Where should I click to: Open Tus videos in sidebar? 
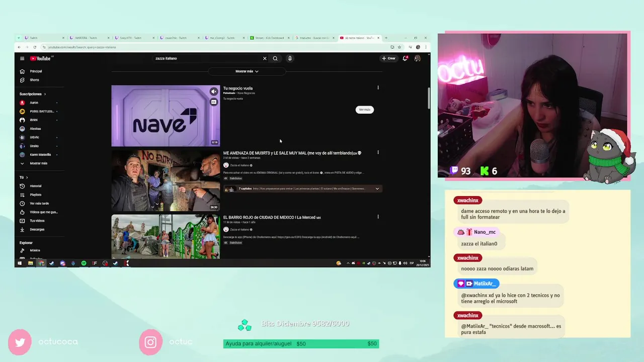pos(37,221)
